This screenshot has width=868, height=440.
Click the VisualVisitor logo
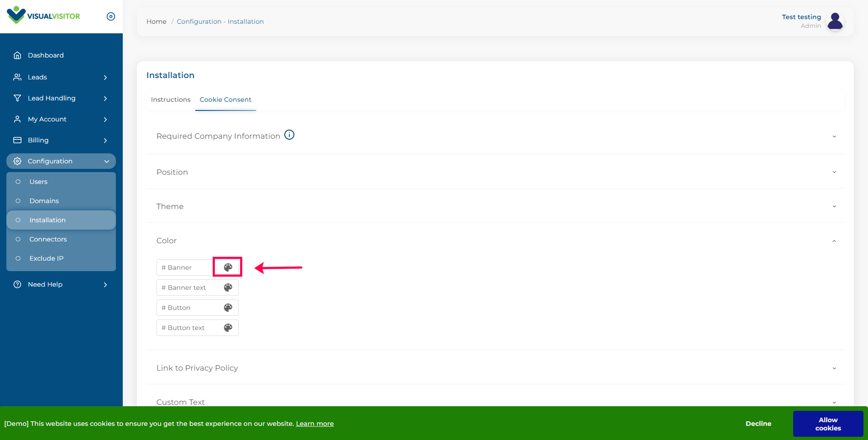pos(43,15)
